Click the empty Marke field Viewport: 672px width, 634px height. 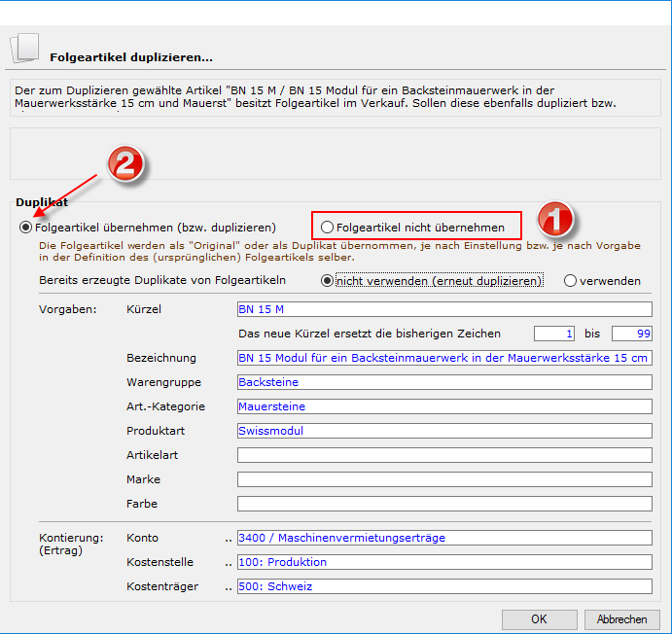tap(443, 479)
